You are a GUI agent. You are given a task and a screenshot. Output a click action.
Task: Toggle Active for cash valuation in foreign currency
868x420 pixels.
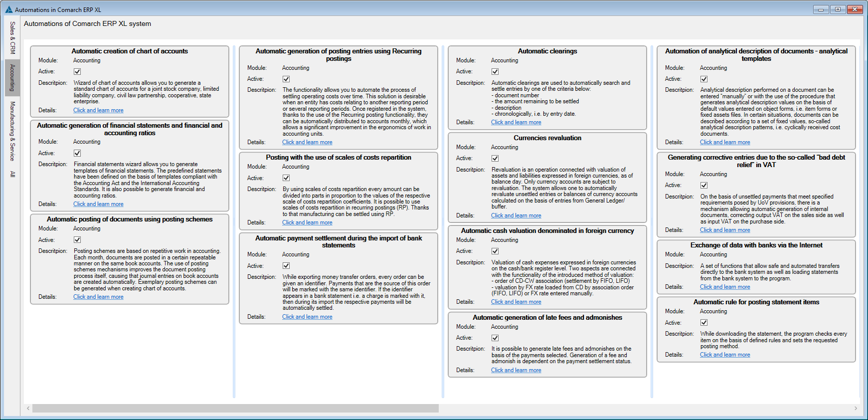pyautogui.click(x=495, y=251)
